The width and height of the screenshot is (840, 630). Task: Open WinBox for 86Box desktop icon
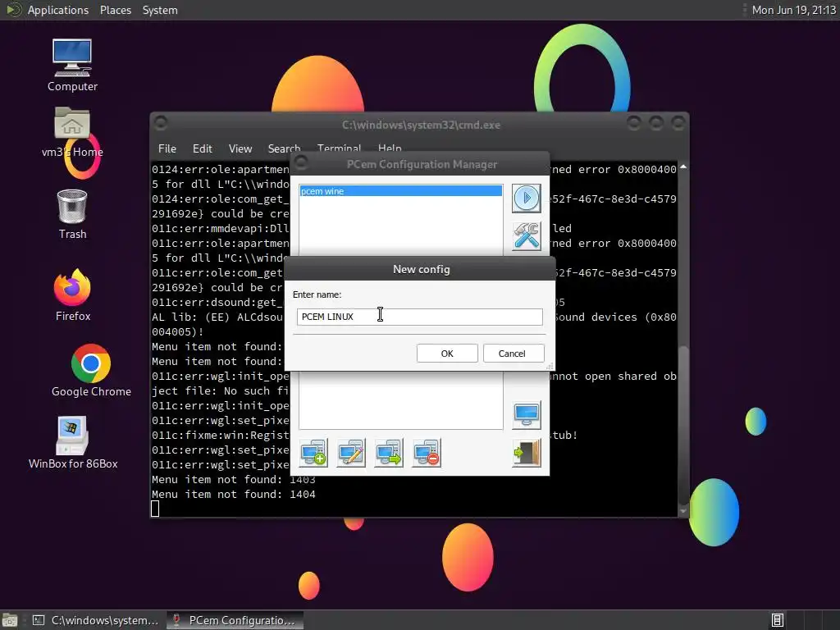pyautogui.click(x=73, y=442)
